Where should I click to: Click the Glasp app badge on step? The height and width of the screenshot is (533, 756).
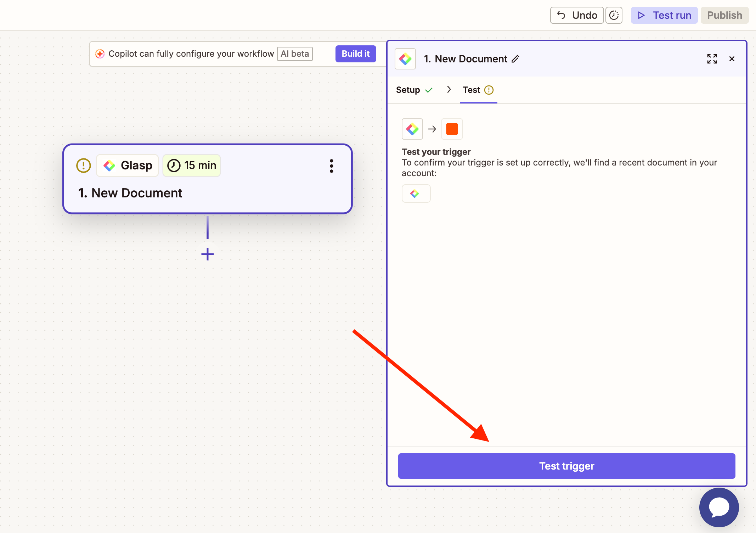[x=128, y=165]
